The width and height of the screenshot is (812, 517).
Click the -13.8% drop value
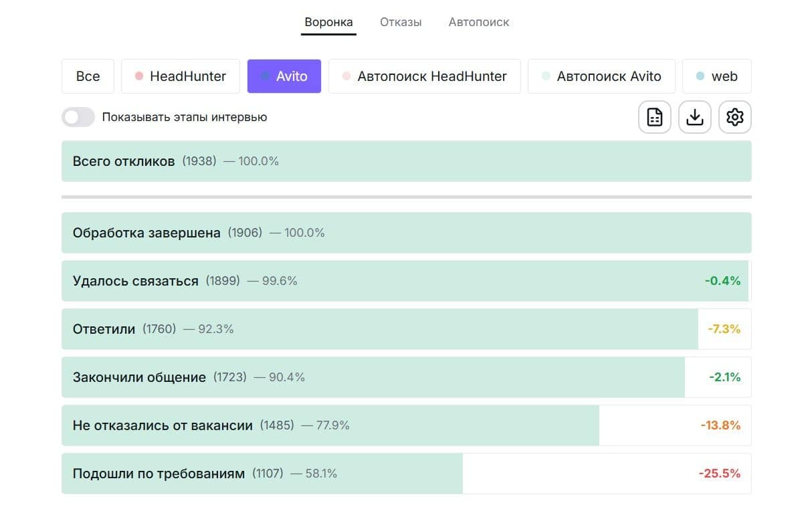(x=720, y=425)
